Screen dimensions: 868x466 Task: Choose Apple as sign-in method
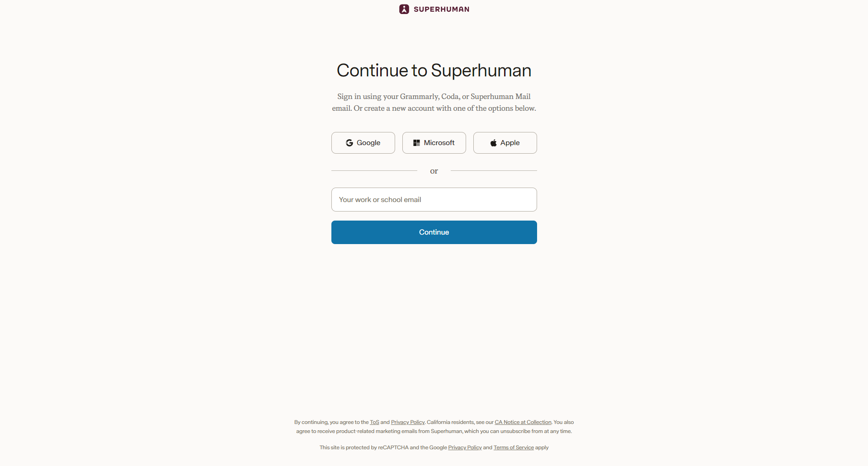click(x=505, y=142)
